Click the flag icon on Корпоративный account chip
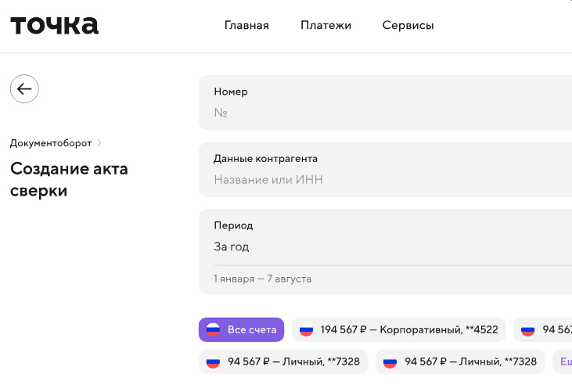The height and width of the screenshot is (392, 572). [306, 329]
